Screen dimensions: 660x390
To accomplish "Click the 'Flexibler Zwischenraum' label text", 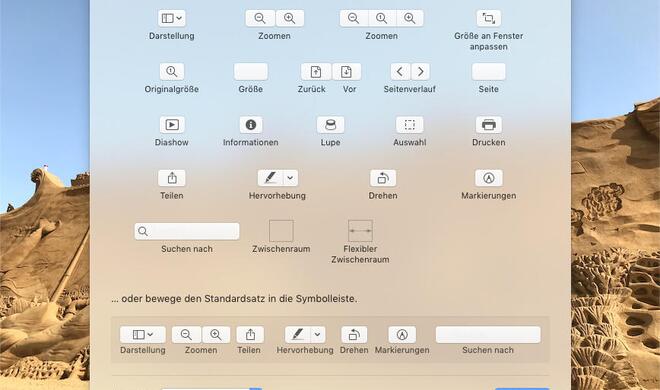I will pos(360,254).
